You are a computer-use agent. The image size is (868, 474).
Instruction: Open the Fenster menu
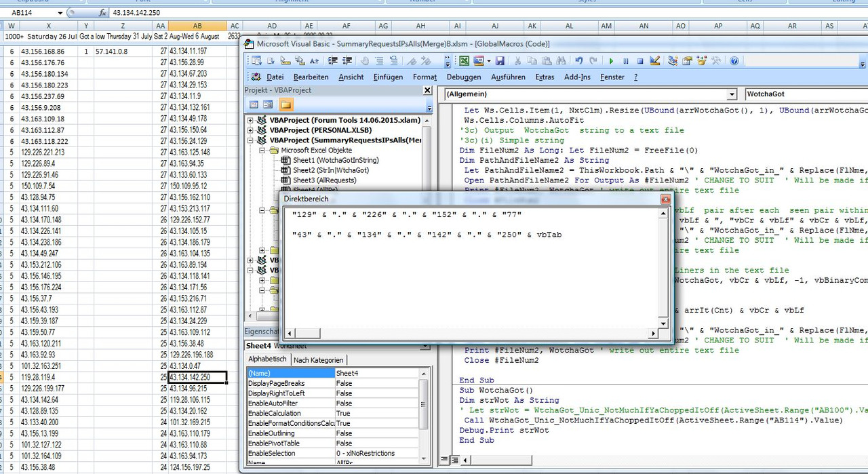pyautogui.click(x=612, y=77)
